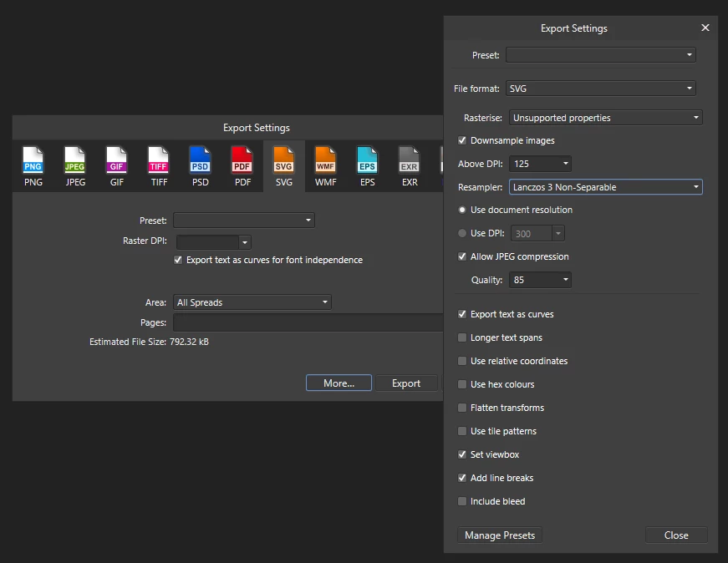Select the SVG export format icon

(283, 166)
